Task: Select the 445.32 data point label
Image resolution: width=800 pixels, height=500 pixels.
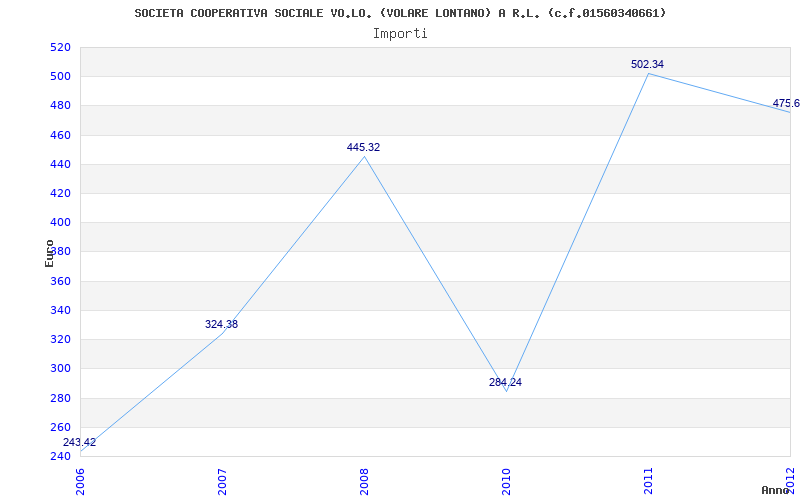Action: tap(363, 147)
